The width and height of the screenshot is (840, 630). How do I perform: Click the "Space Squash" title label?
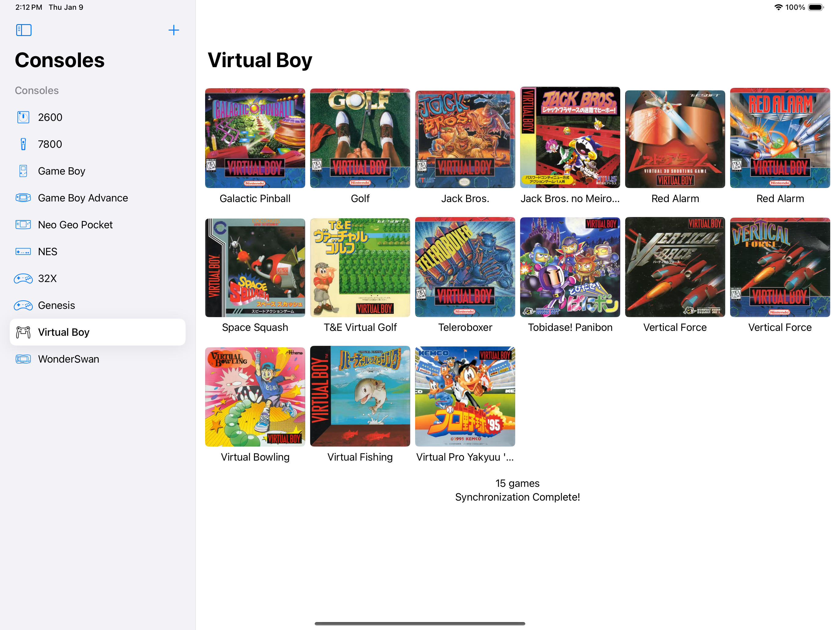coord(255,327)
